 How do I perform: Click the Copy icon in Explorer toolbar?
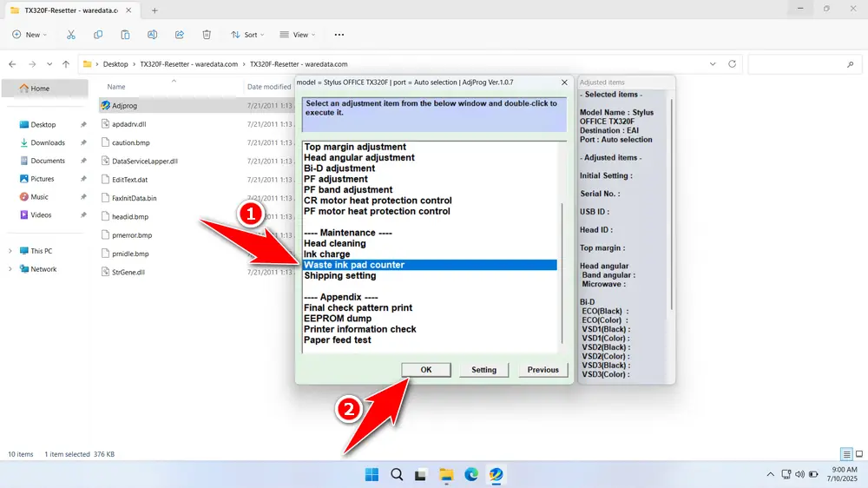pyautogui.click(x=98, y=35)
